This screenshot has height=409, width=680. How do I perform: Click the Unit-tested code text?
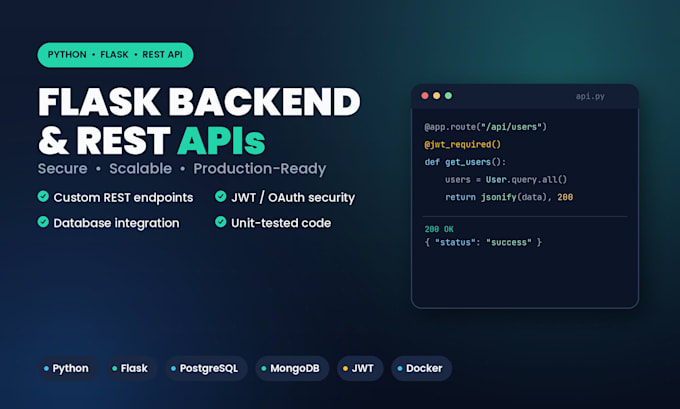pyautogui.click(x=281, y=223)
